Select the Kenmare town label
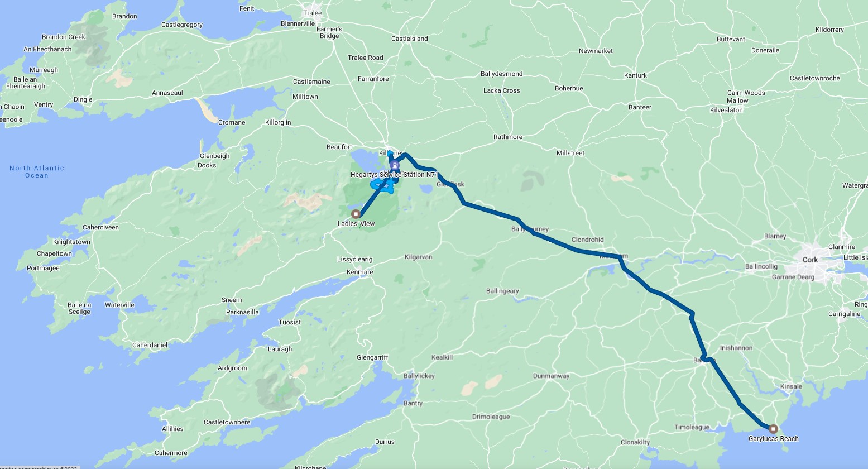This screenshot has height=469, width=868. pyautogui.click(x=359, y=272)
